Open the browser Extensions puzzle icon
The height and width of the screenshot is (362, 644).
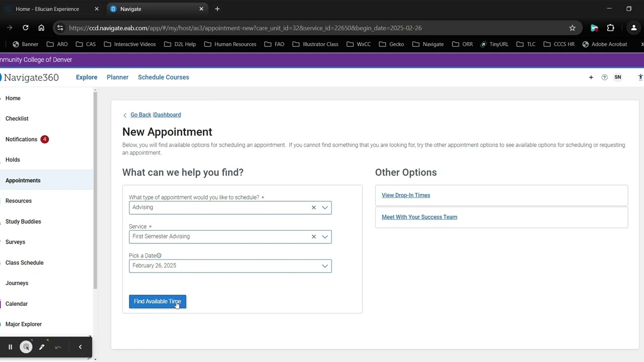tap(611, 28)
